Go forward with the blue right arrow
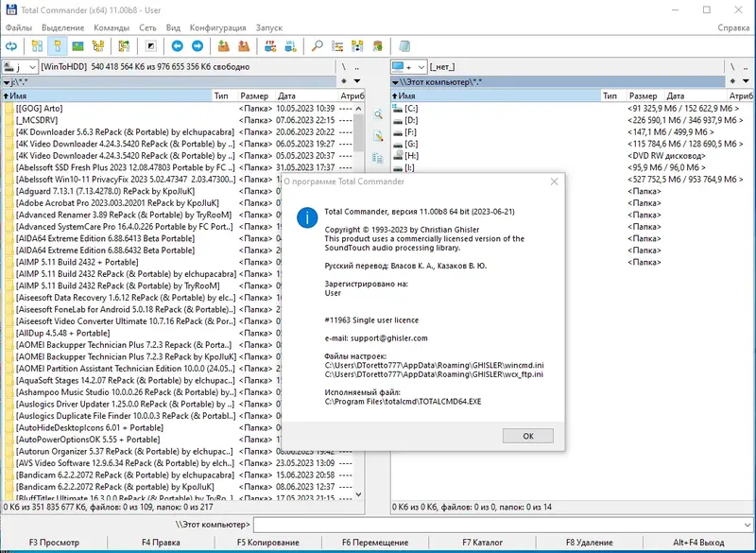Viewport: 756px width, 553px height. coord(198,46)
